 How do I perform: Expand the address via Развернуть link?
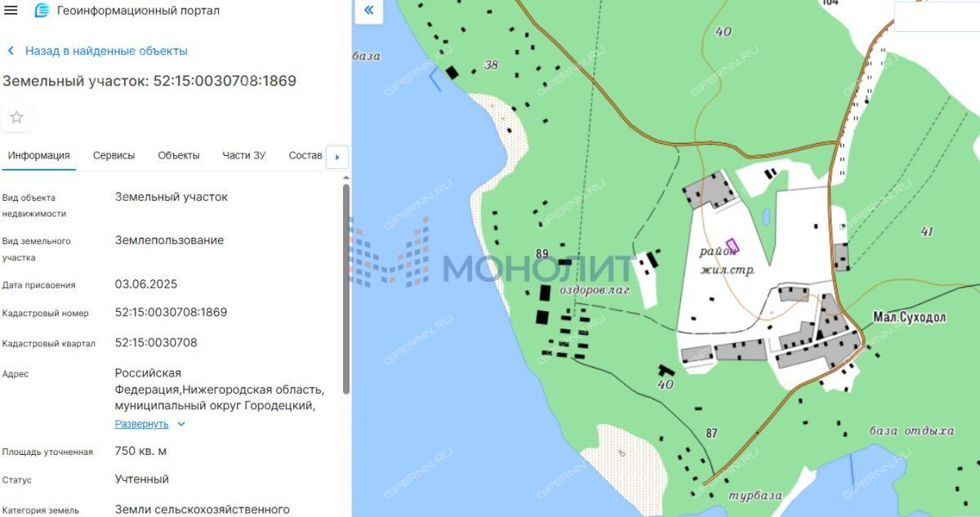141,424
